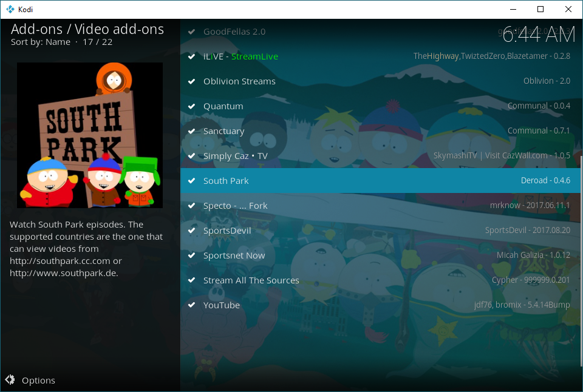
Task: Click the Deroad - 0.4.6 version text
Action: pos(545,181)
